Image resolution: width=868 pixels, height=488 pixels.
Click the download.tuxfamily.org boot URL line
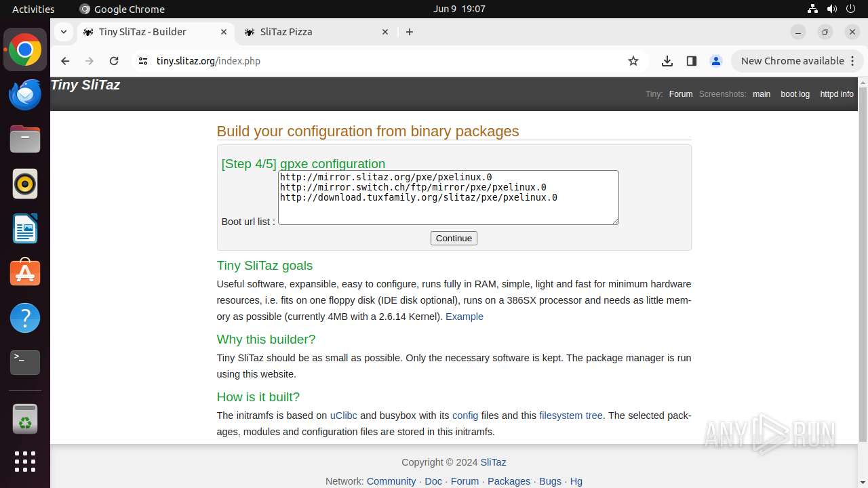point(418,197)
